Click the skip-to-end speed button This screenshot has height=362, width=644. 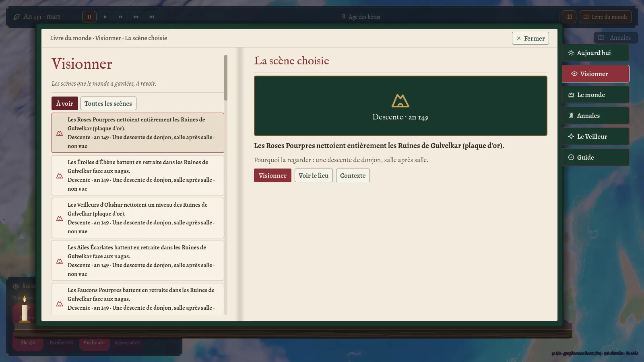coord(152,17)
